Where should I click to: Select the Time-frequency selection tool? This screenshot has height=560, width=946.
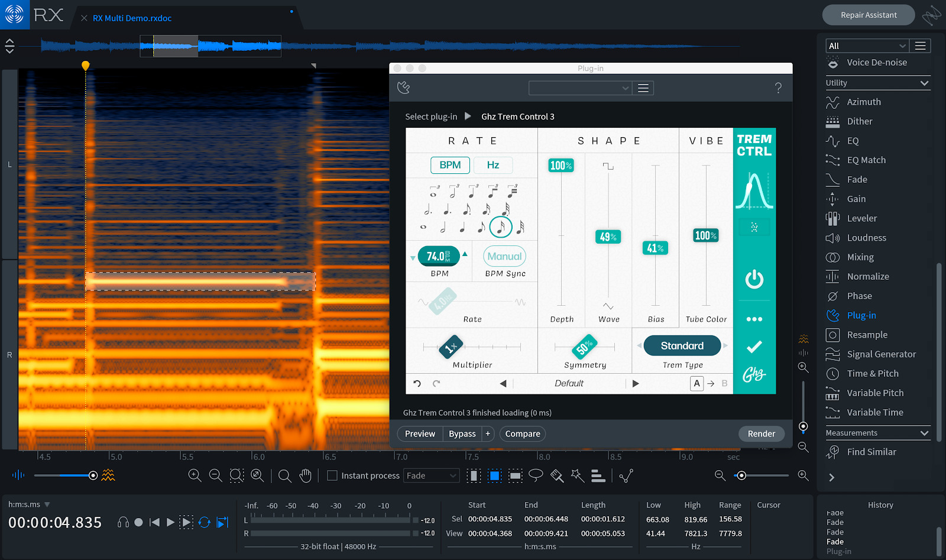tap(495, 476)
